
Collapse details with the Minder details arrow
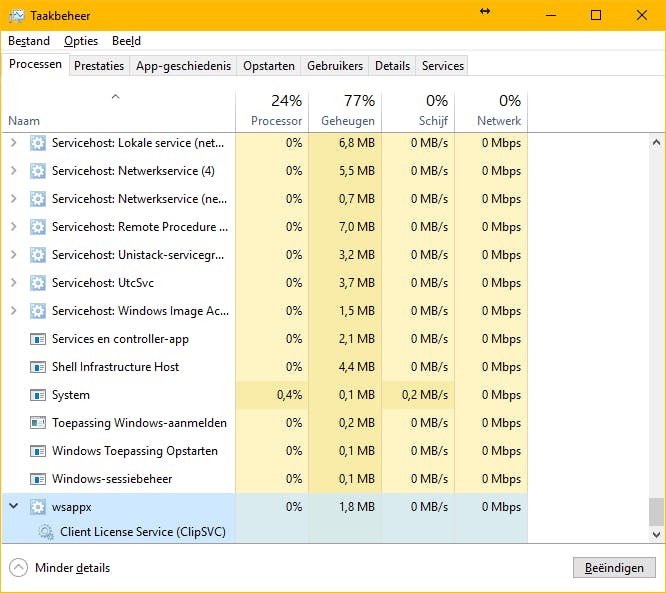18,568
